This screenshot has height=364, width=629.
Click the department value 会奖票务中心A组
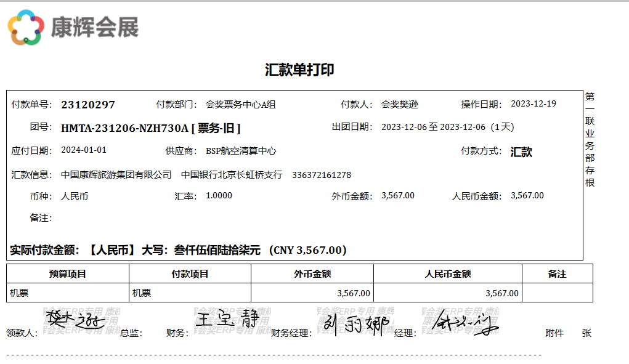[240, 105]
